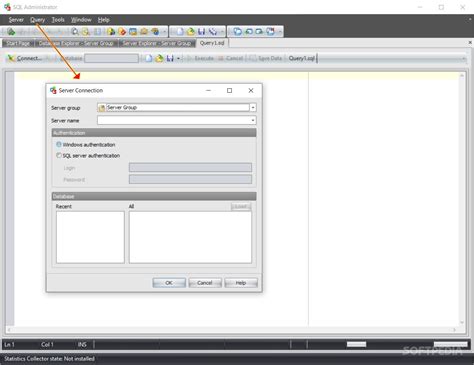
Task: Click Help in Server Connection dialog
Action: [241, 283]
